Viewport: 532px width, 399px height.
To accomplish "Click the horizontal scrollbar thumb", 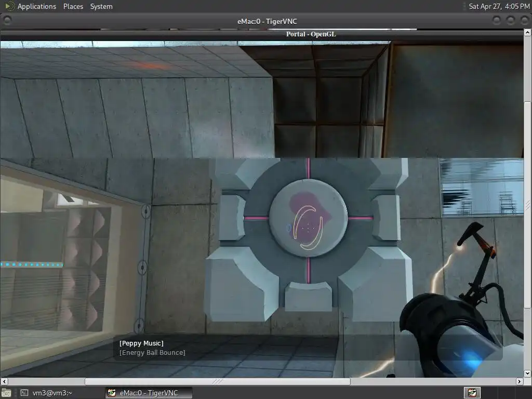I will tap(218, 381).
